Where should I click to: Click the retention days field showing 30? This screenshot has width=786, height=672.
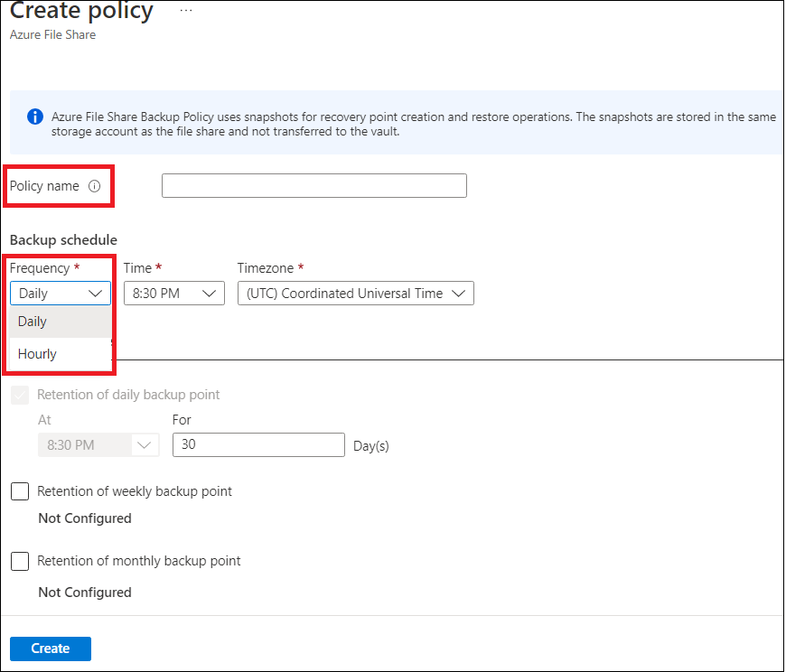pyautogui.click(x=258, y=444)
